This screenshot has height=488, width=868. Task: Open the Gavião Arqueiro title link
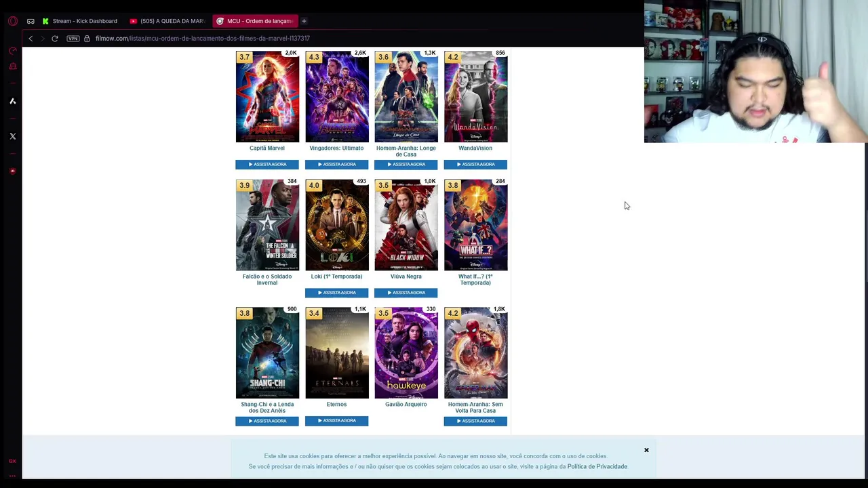tap(406, 405)
